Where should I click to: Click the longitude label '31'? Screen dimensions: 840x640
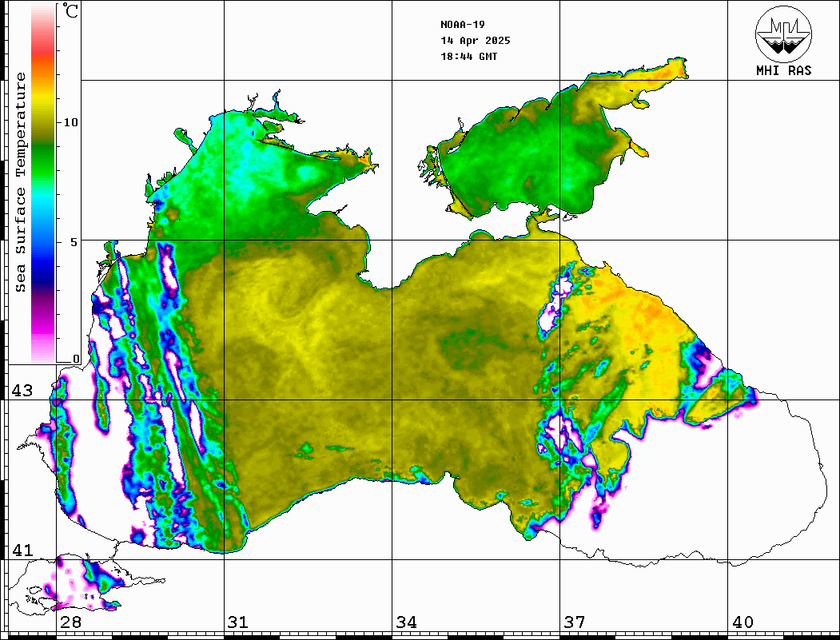(x=238, y=622)
